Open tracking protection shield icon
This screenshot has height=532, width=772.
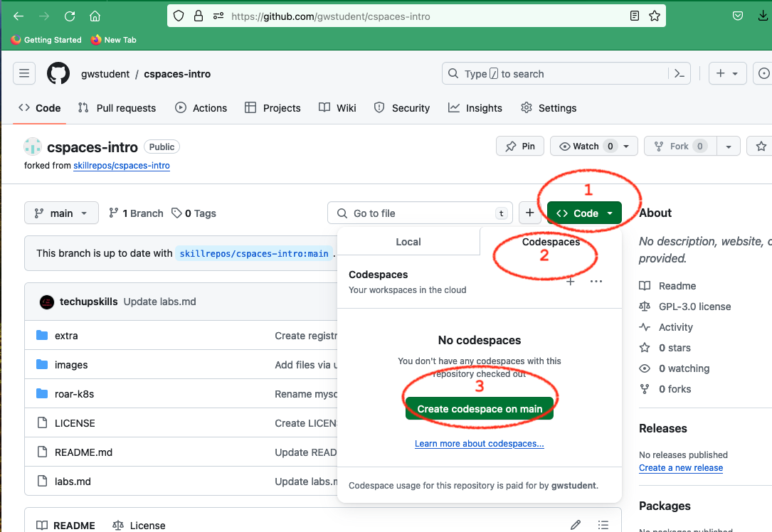point(179,16)
